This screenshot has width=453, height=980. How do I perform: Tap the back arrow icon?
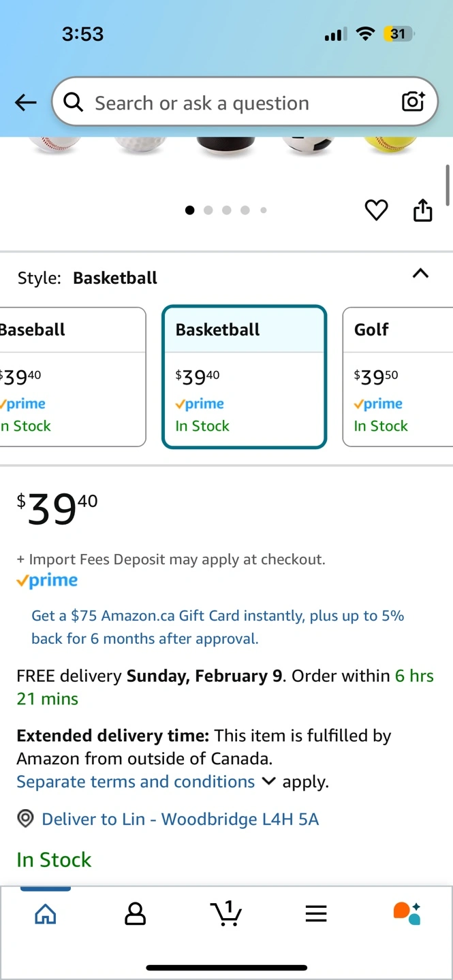(x=26, y=103)
